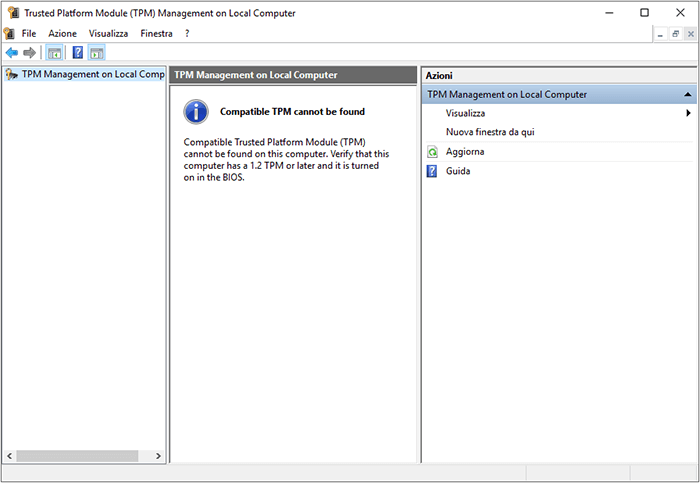Expand the Visualizza submenu arrow

(688, 113)
